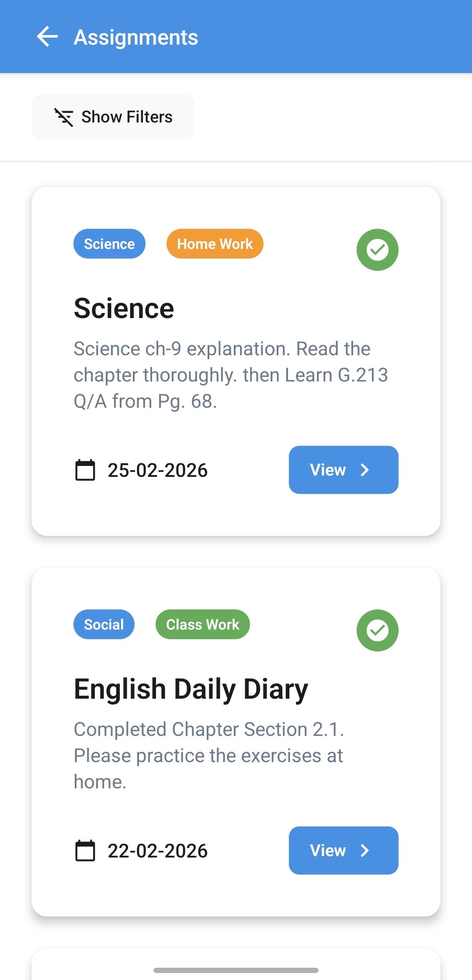
Task: Click the chevron arrow on Science View button
Action: tap(365, 470)
